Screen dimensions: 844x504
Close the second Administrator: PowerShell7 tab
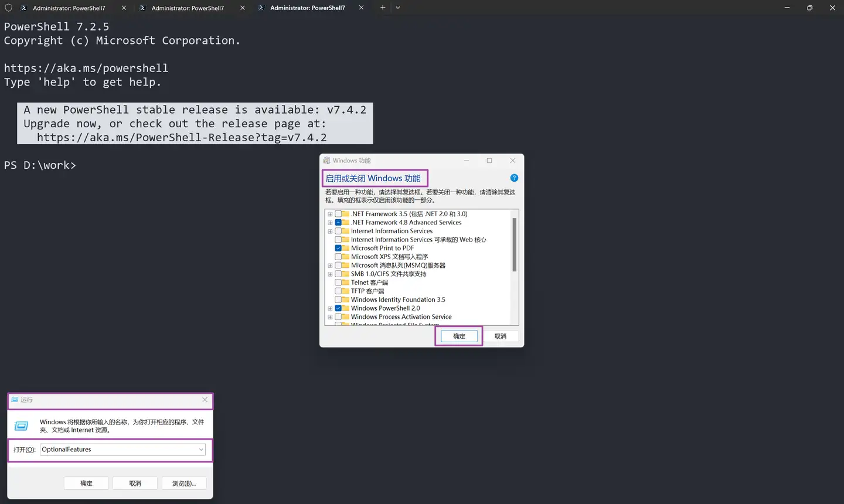(243, 8)
